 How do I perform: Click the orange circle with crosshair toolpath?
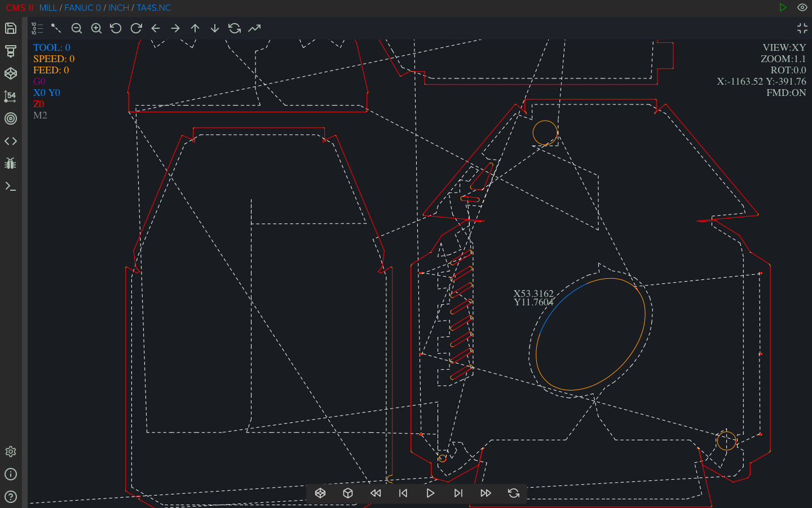[726, 441]
